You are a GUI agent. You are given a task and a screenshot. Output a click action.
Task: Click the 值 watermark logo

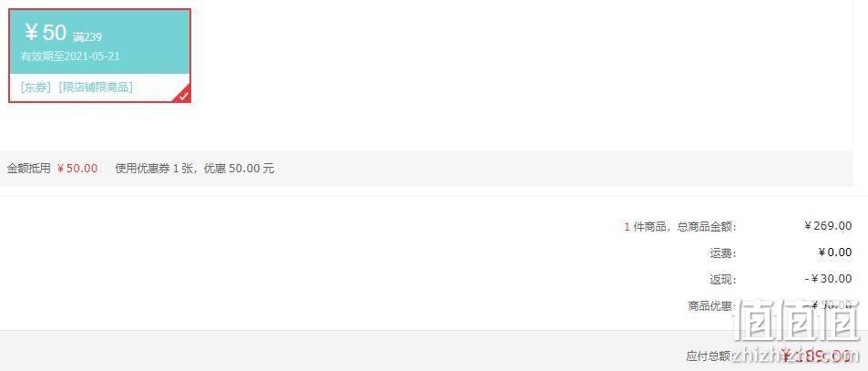797,321
